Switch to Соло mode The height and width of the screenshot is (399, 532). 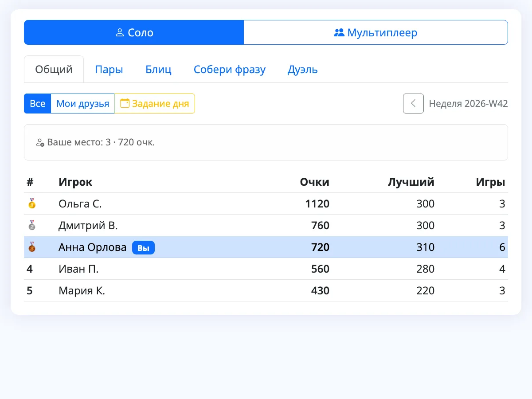(134, 32)
